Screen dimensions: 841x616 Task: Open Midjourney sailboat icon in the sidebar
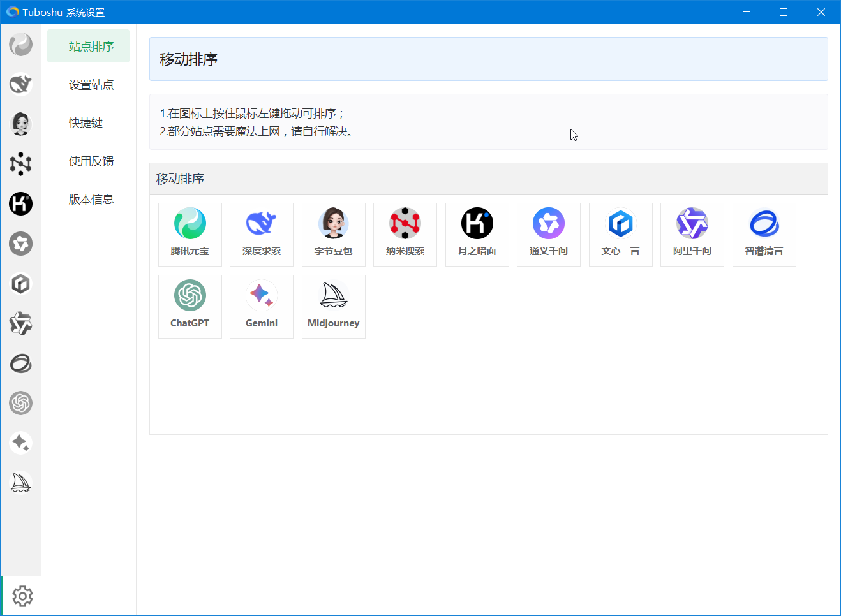tap(20, 483)
